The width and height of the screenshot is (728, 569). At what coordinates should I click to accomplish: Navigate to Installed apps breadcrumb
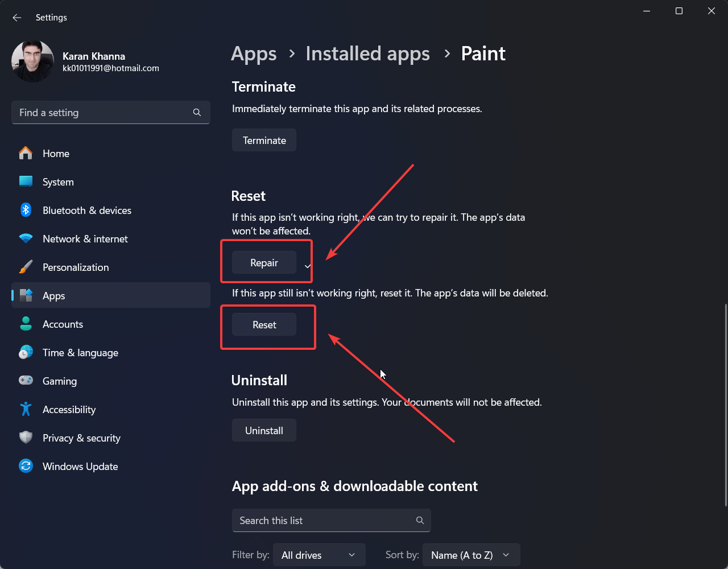367,53
